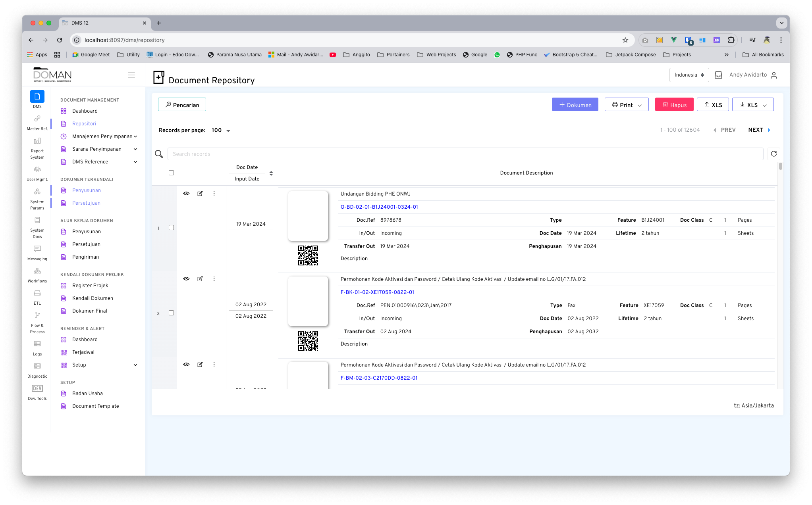Tick the checkbox for row 1
This screenshot has height=505, width=812.
pos(171,227)
